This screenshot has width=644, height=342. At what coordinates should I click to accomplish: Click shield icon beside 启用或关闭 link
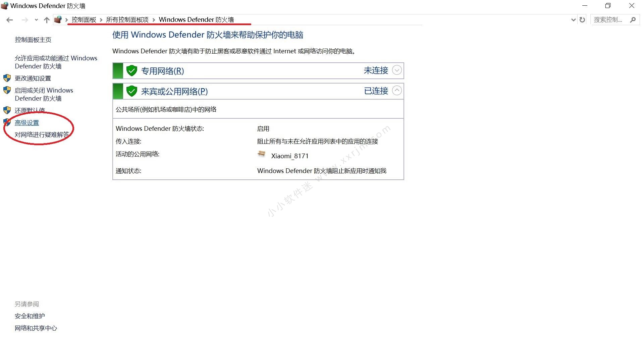coord(7,90)
